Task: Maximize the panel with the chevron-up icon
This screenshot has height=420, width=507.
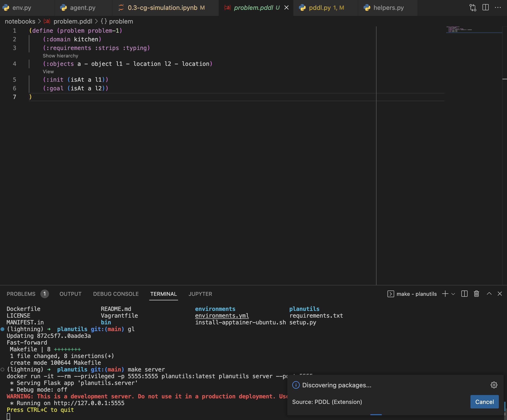Action: click(489, 294)
